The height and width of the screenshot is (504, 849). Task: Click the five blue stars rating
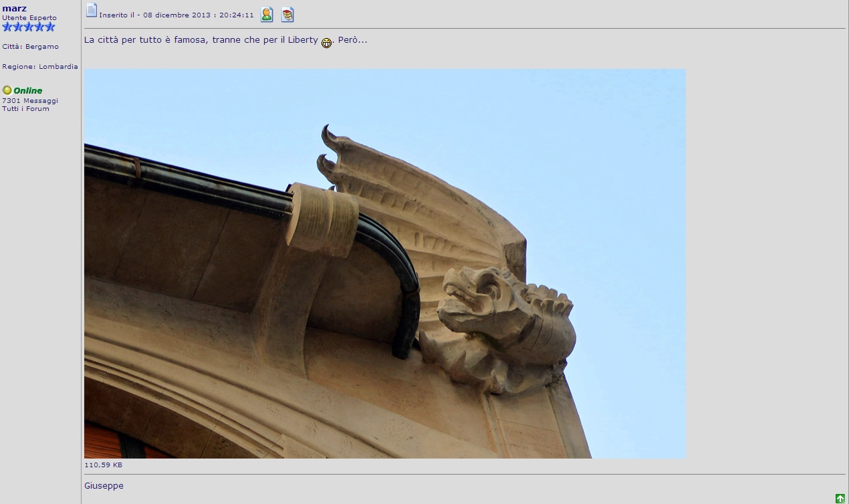[29, 27]
